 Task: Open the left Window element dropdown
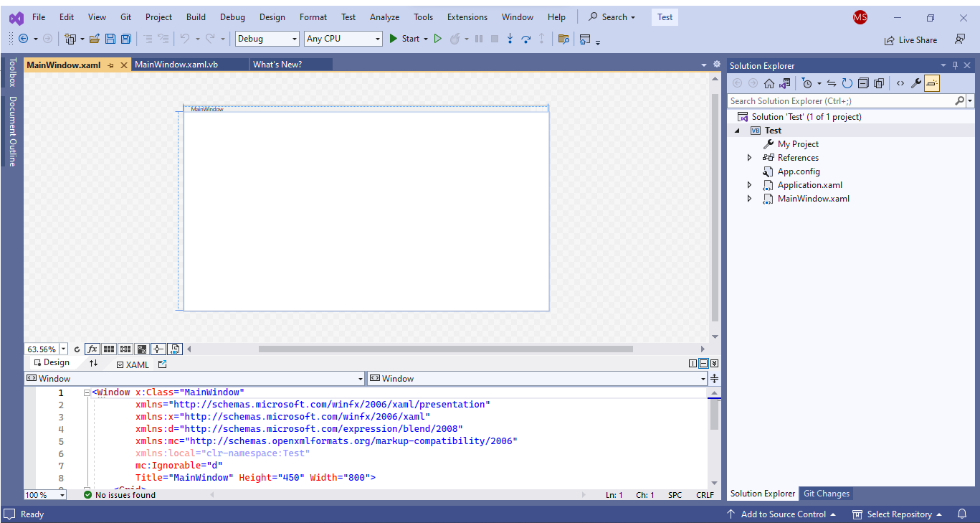tap(195, 379)
